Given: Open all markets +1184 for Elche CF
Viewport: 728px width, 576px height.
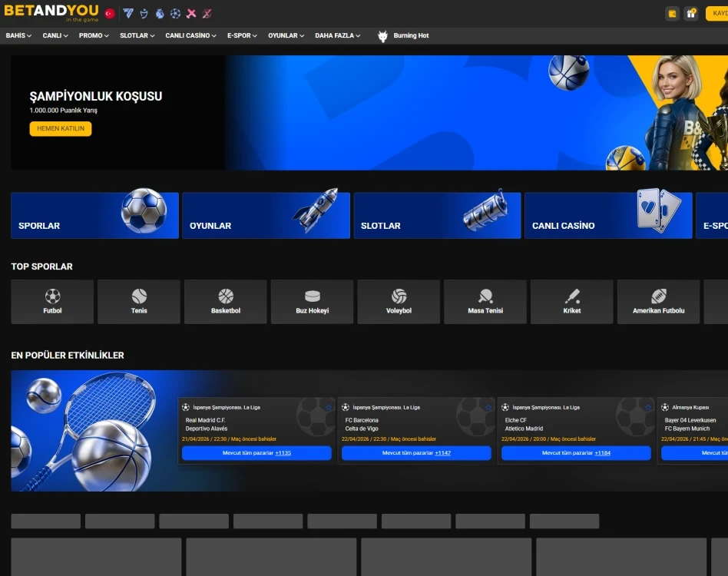Looking at the screenshot, I should point(576,453).
